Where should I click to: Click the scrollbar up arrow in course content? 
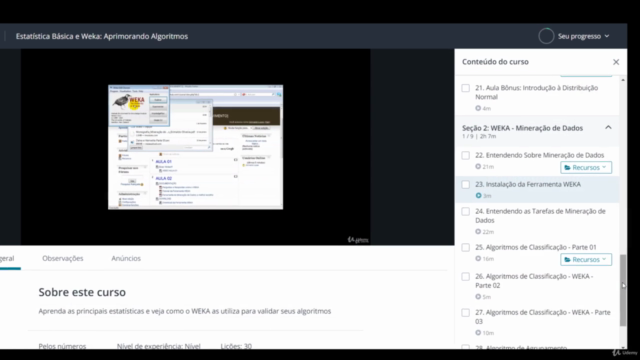(x=623, y=80)
